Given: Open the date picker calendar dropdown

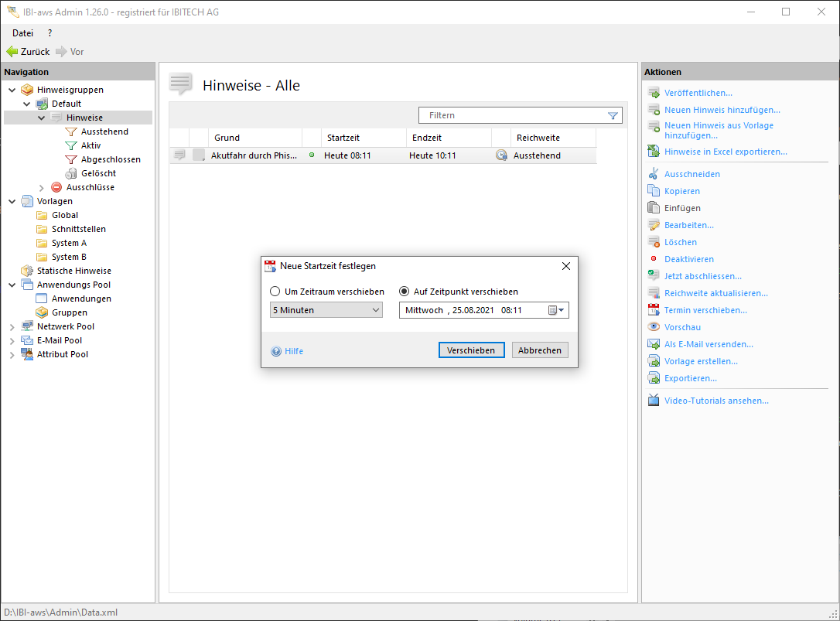Looking at the screenshot, I should point(557,310).
